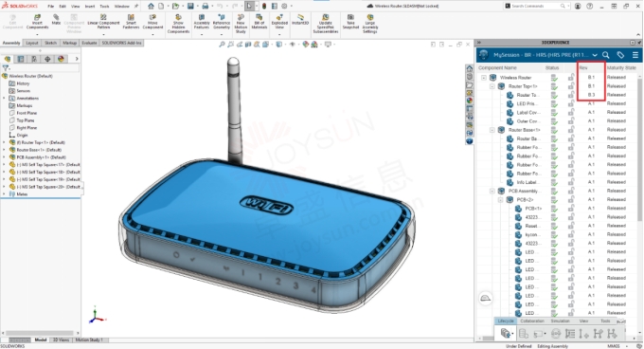
Task: Choose the Smart Fasteners tool
Action: pyautogui.click(x=131, y=22)
